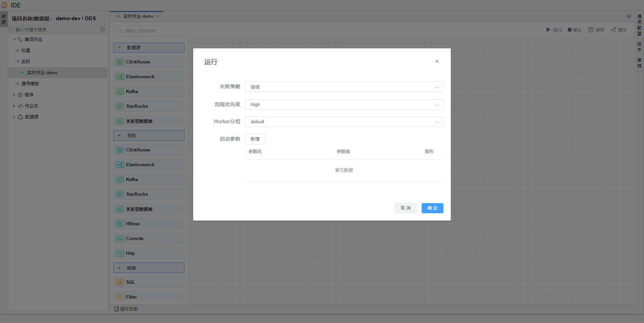Open the 通用配置 side panel tab

pos(639,25)
